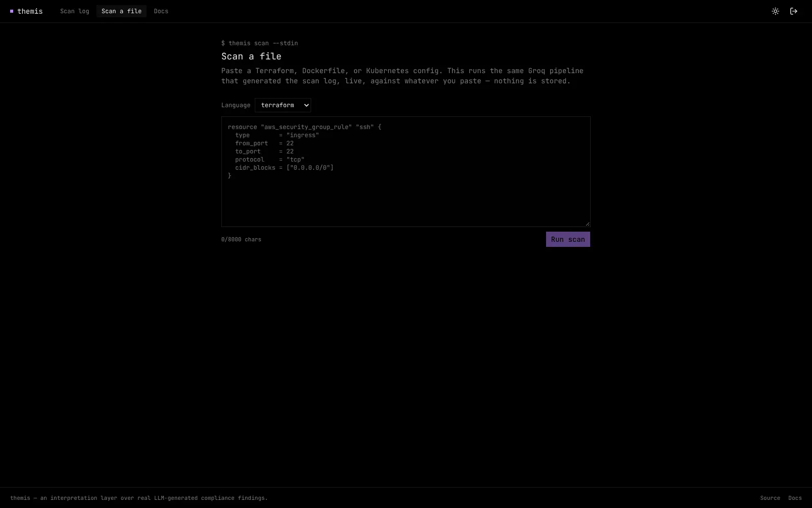Click the "0/8000 chars" counter text
The image size is (812, 508).
(241, 239)
